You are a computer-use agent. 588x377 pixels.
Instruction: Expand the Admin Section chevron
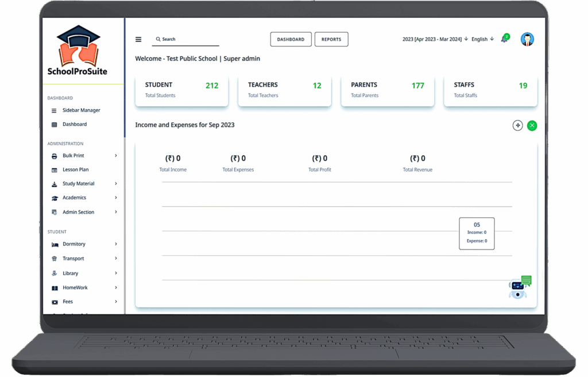point(116,212)
